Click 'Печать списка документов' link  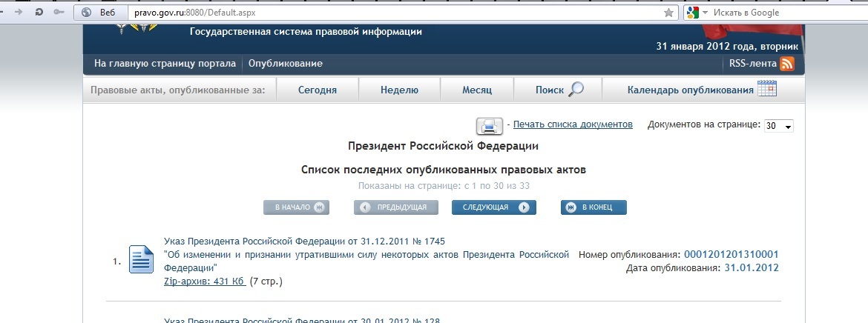(x=573, y=124)
